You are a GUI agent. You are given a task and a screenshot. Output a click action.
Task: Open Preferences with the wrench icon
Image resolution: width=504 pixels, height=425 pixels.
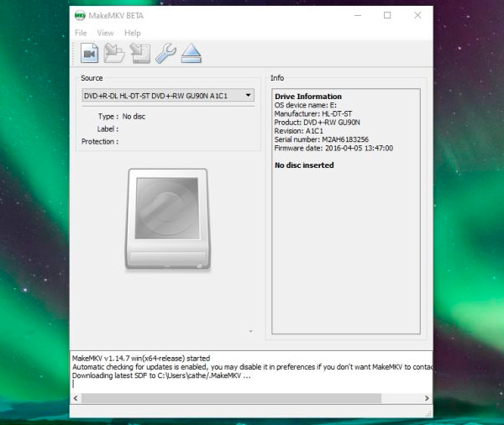pos(165,53)
